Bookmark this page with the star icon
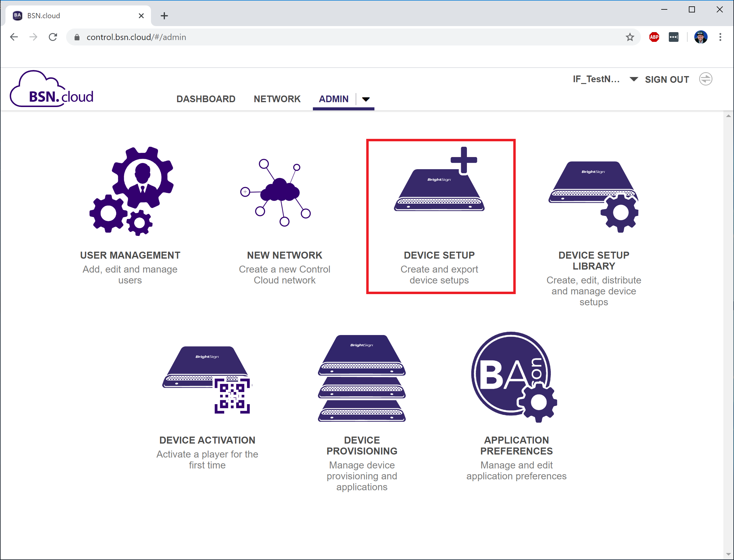Image resolution: width=734 pixels, height=560 pixels. click(x=630, y=37)
